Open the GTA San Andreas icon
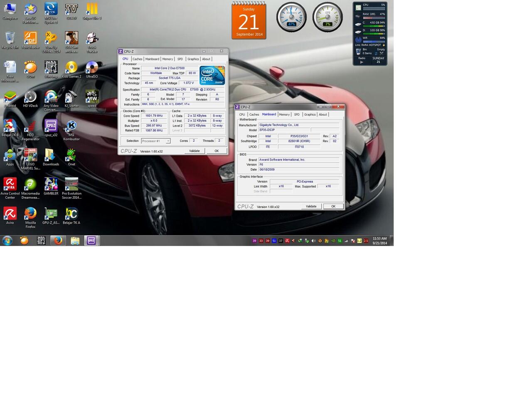The height and width of the screenshot is (399, 532). (71, 42)
